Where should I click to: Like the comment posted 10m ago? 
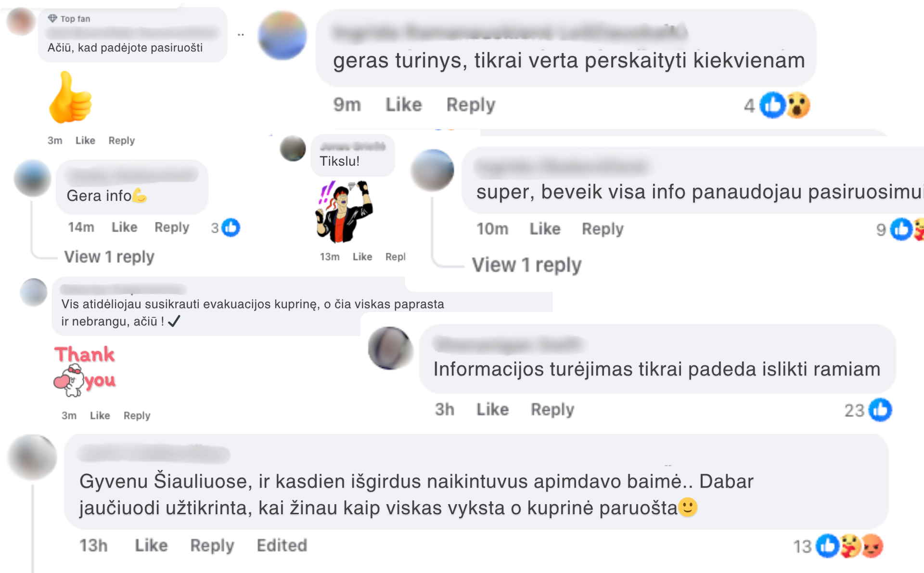coord(545,229)
